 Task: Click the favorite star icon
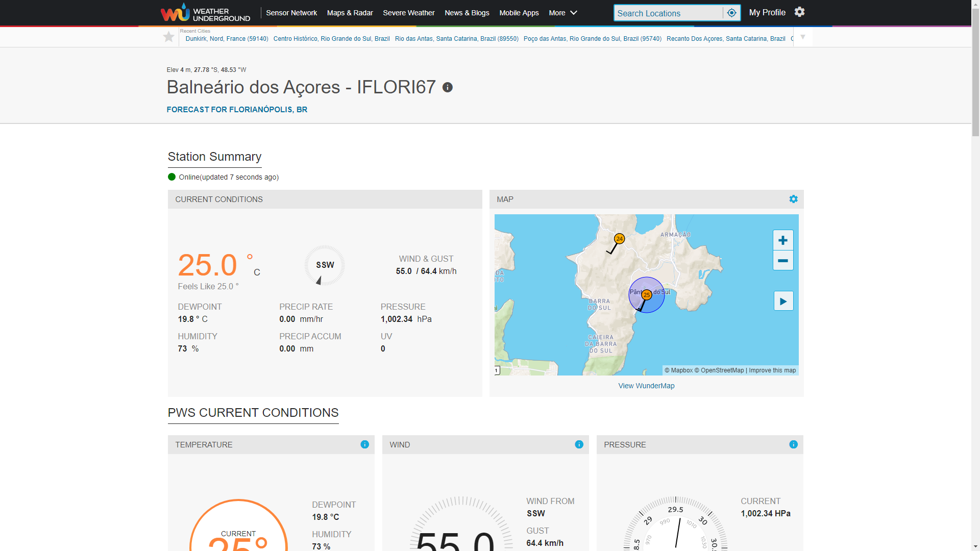168,37
